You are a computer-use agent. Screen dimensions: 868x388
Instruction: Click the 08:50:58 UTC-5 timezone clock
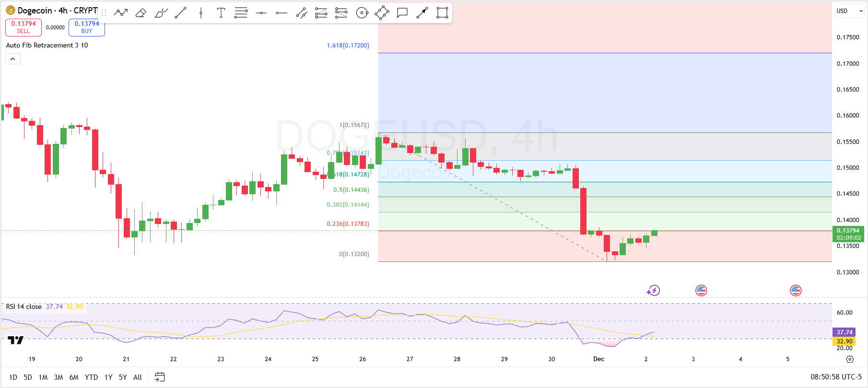[x=836, y=377]
